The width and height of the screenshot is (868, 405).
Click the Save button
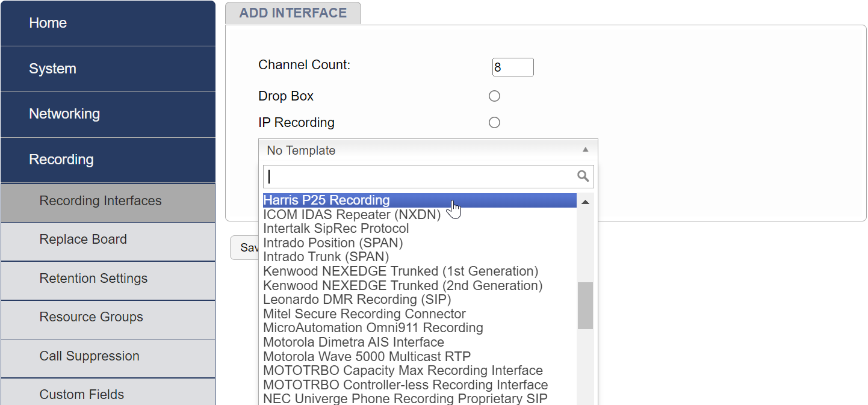click(249, 247)
